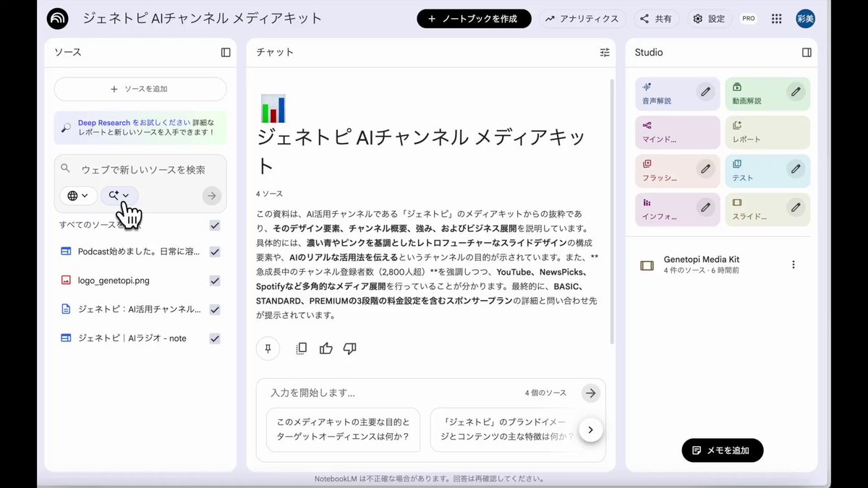Open source Podcast始めました。日常に溶…
The height and width of the screenshot is (488, 868).
pos(139,252)
